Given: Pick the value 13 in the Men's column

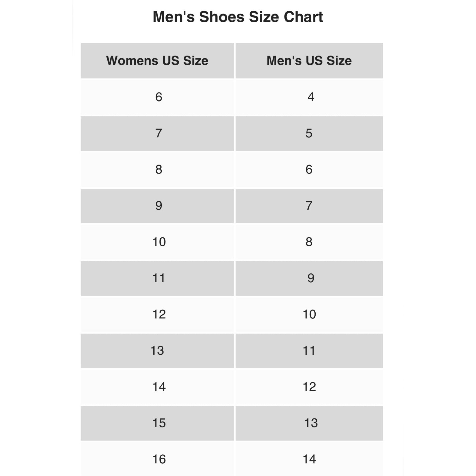Looking at the screenshot, I should click(x=311, y=423).
